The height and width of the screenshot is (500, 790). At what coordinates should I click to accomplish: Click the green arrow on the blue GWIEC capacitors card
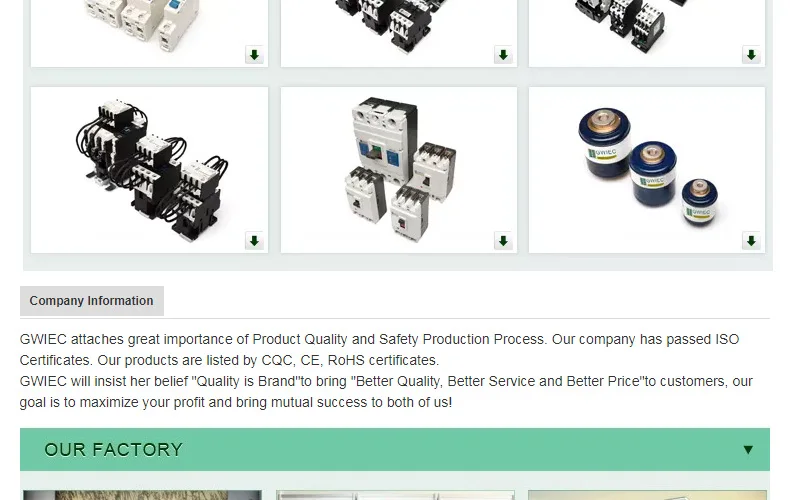tap(751, 241)
